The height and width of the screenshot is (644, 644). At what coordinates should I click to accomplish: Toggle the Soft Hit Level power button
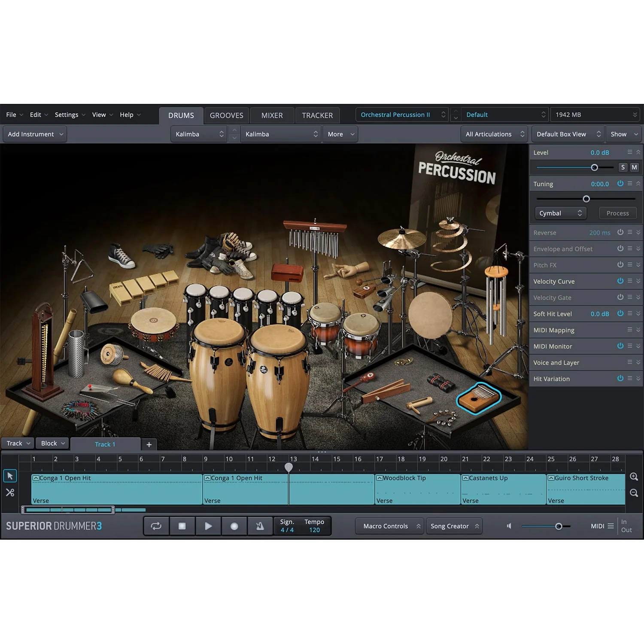point(620,313)
